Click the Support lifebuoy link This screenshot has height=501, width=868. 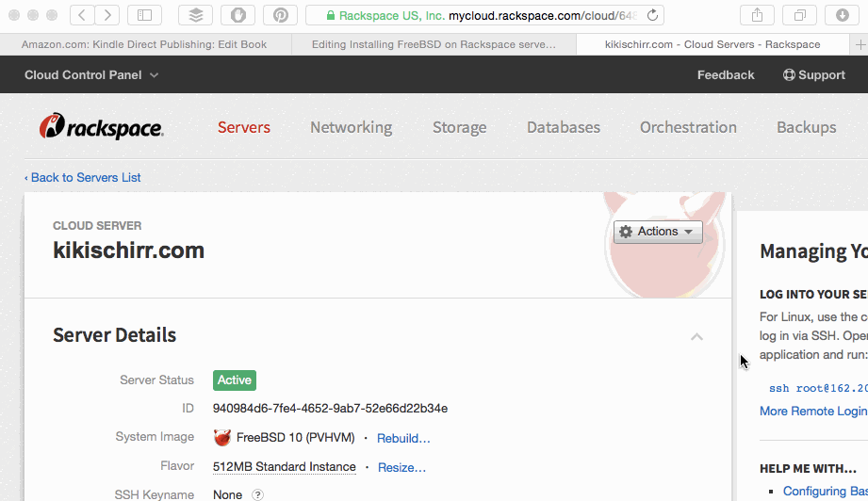pyautogui.click(x=813, y=75)
